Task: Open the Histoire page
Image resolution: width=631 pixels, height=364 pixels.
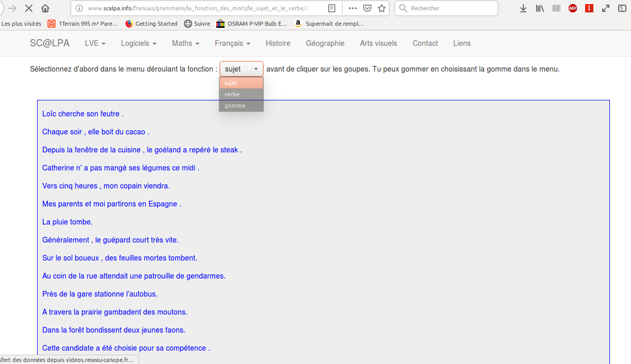Action: pyautogui.click(x=278, y=43)
